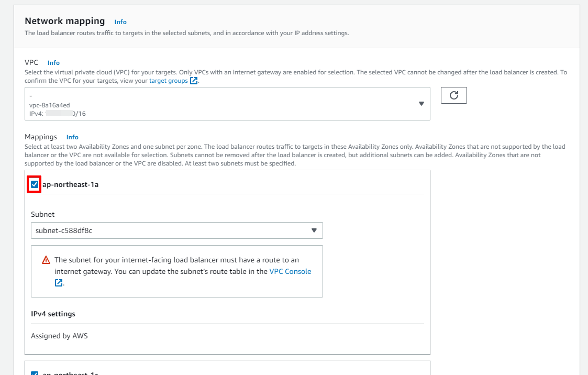The image size is (588, 375).
Task: Click the subnet-c588df8c dropdown arrow
Action: tap(314, 230)
